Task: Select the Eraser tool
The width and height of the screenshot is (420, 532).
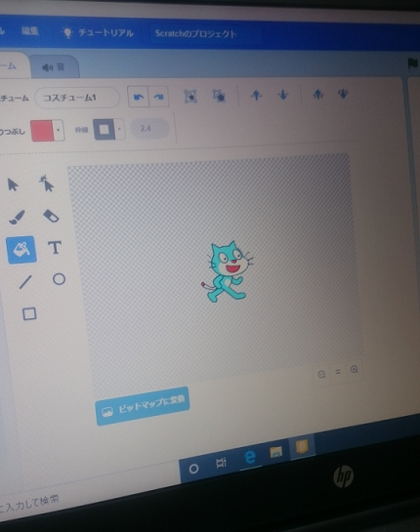Action: coord(51,216)
